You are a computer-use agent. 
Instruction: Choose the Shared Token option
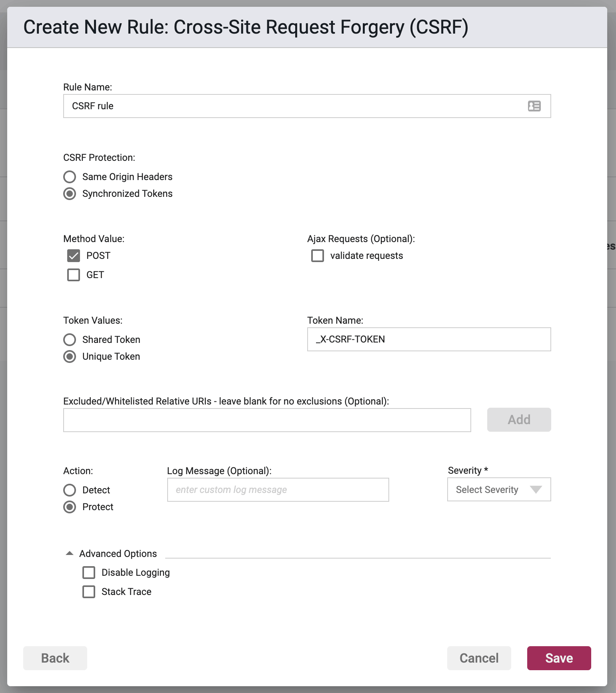point(70,340)
